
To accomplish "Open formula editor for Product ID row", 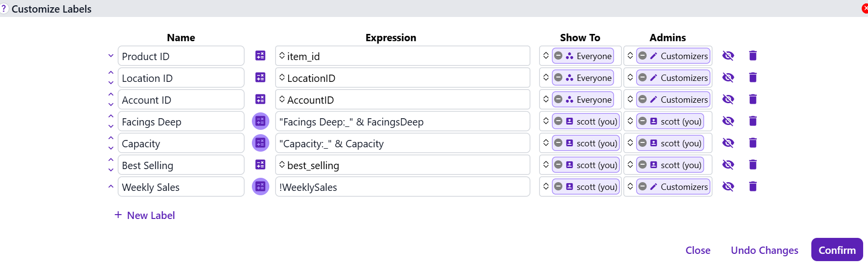I will 260,56.
